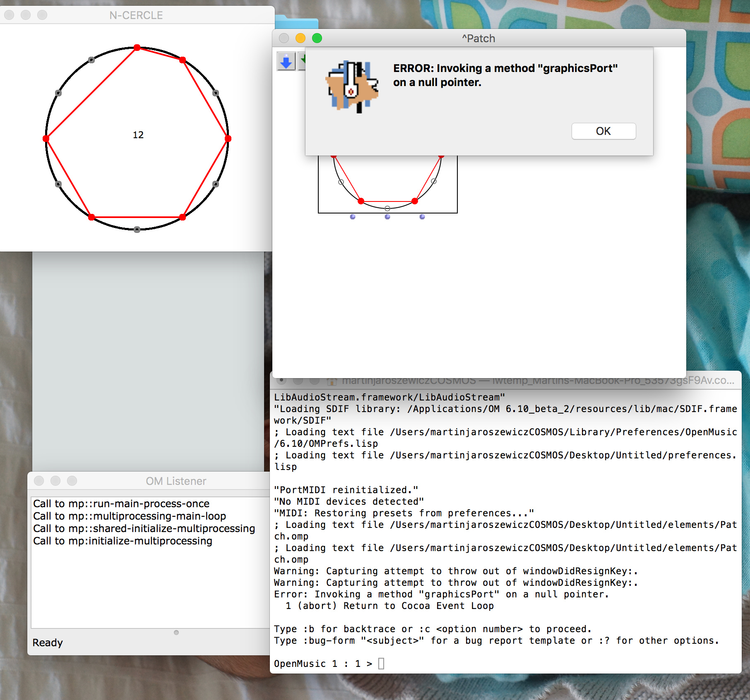Click the right gray point in Patch mini circle
Viewport: 750px width, 700px height.
pos(434,181)
